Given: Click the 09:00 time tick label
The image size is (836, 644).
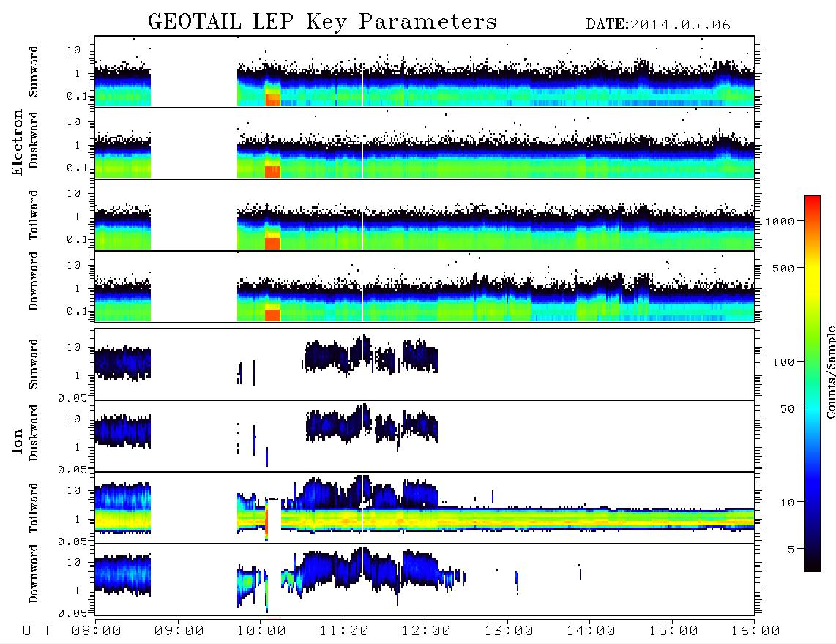Looking at the screenshot, I should tap(179, 632).
